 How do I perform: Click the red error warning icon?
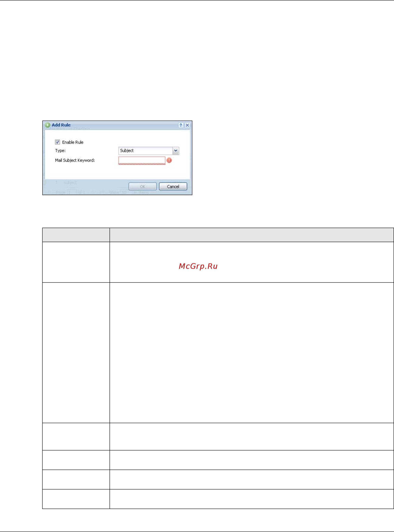tap(169, 160)
